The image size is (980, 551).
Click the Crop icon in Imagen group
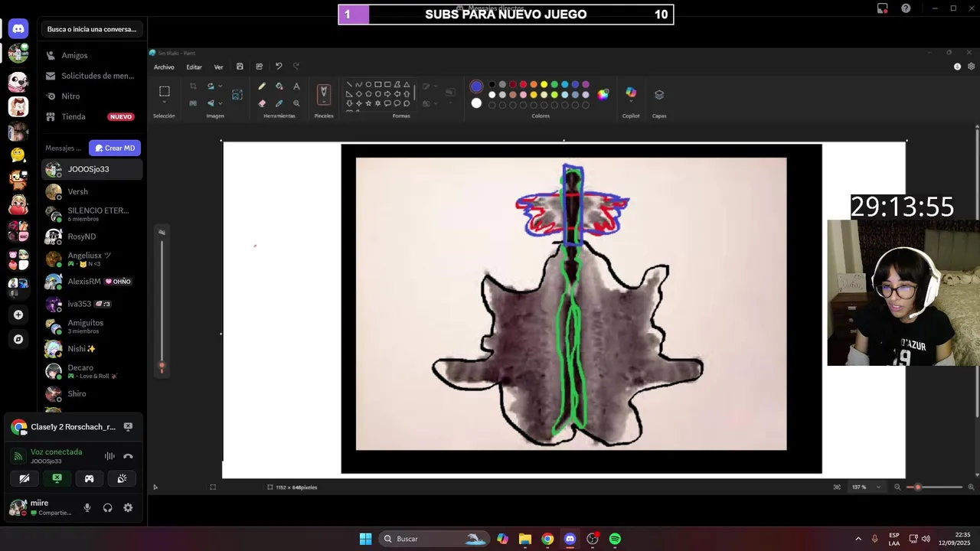pyautogui.click(x=193, y=86)
